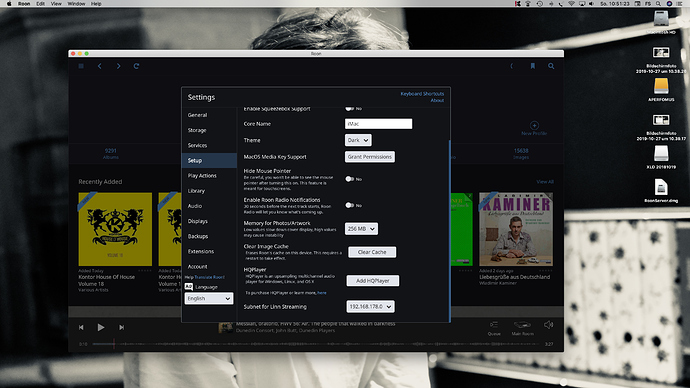Click the View All link
The image size is (690, 388).
point(545,182)
